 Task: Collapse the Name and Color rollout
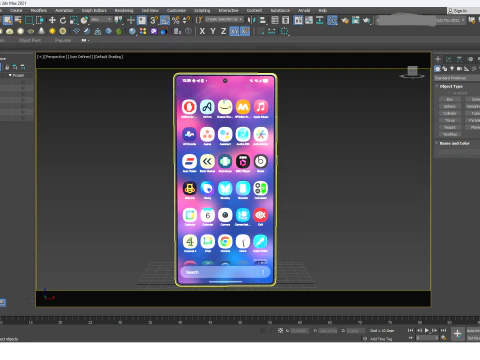454,143
